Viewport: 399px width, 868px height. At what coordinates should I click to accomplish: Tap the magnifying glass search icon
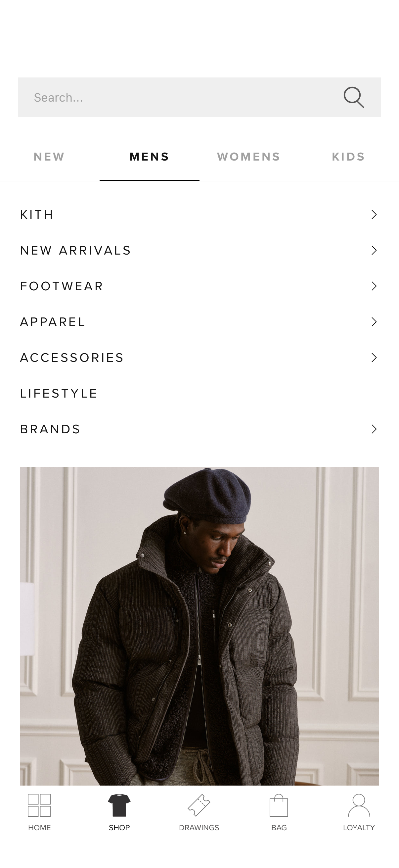click(354, 97)
